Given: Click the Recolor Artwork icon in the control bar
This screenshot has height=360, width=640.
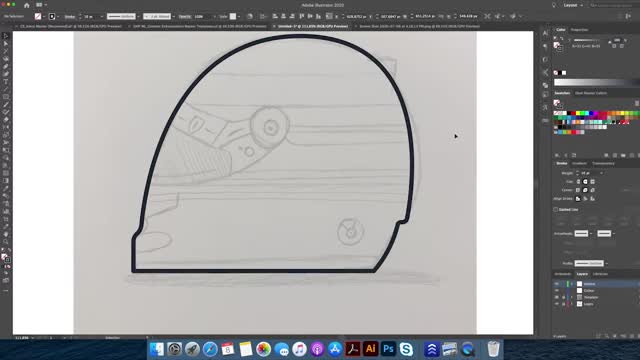Looking at the screenshot, I should pyautogui.click(x=250, y=16).
